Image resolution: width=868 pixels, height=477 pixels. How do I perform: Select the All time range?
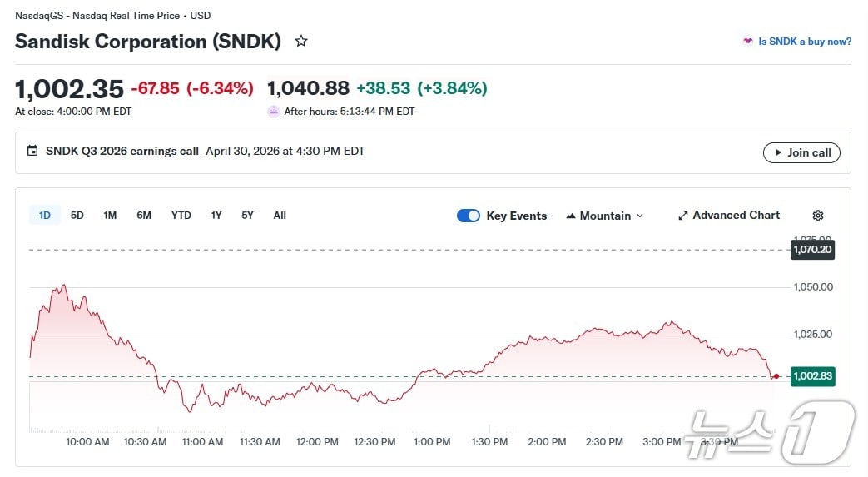[280, 216]
